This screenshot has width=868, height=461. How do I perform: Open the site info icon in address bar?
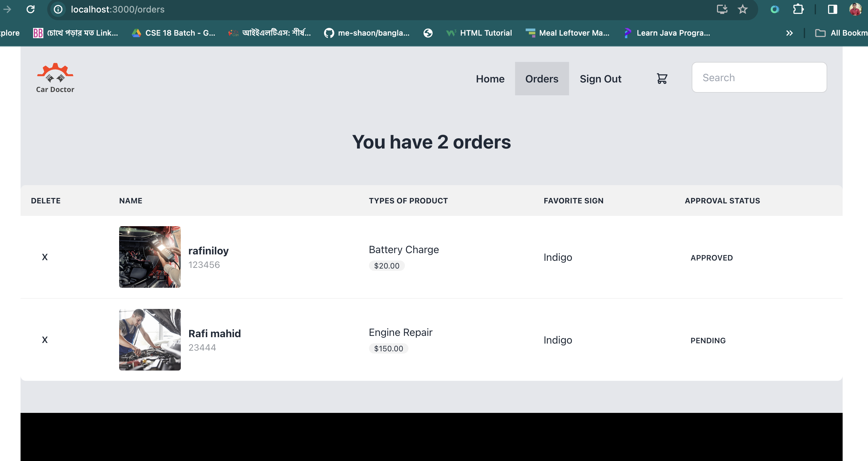click(x=58, y=9)
